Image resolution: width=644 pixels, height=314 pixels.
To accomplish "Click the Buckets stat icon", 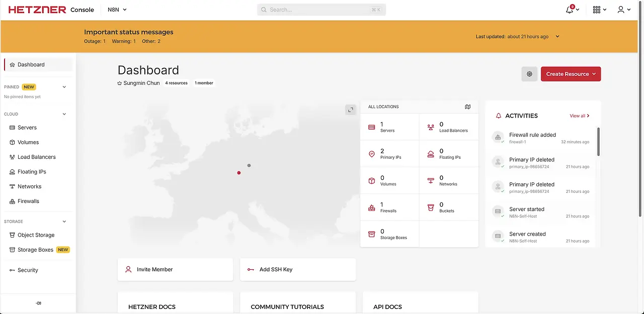I will pos(431,207).
